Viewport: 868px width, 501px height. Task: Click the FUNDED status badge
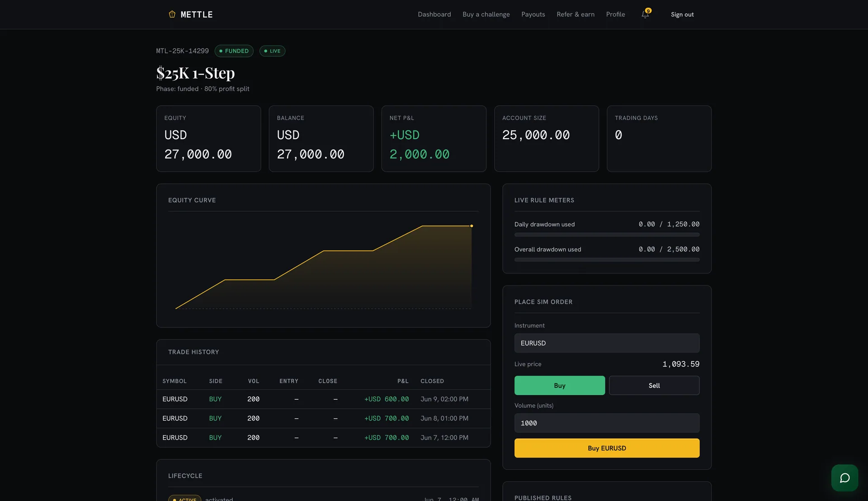(x=234, y=51)
